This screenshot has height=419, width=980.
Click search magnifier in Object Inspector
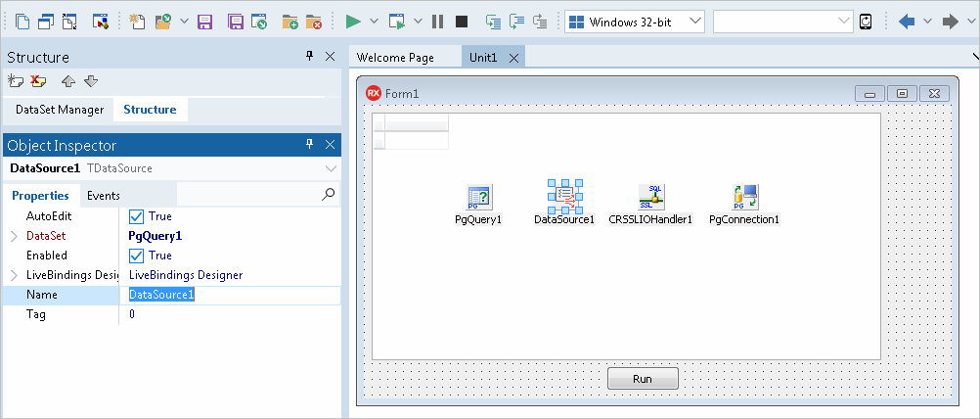(328, 195)
